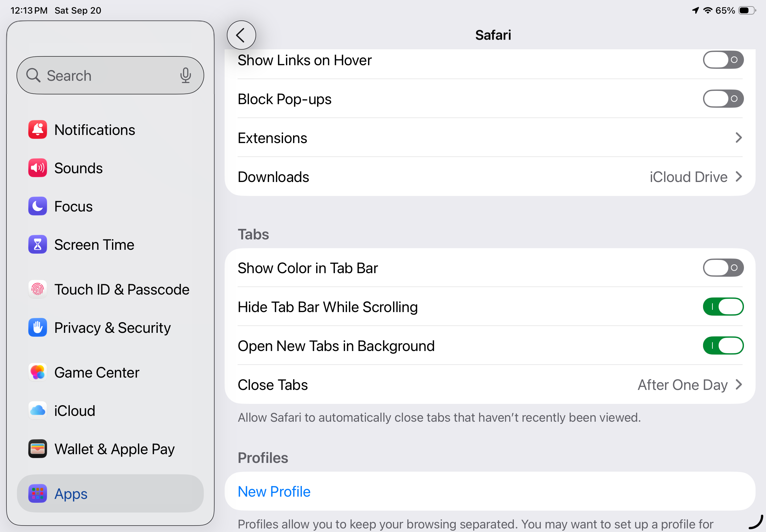The image size is (766, 532).
Task: Tap the New Profile link
Action: (274, 491)
